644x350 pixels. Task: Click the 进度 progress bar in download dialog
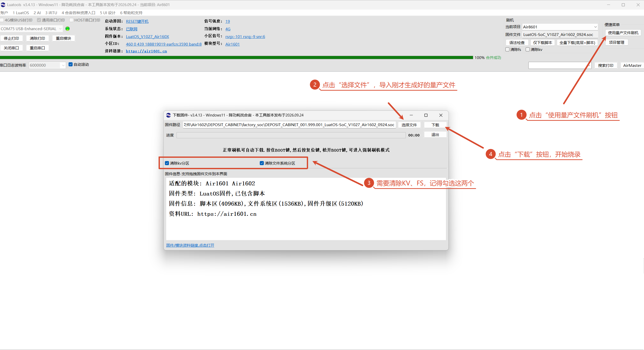tap(291, 135)
